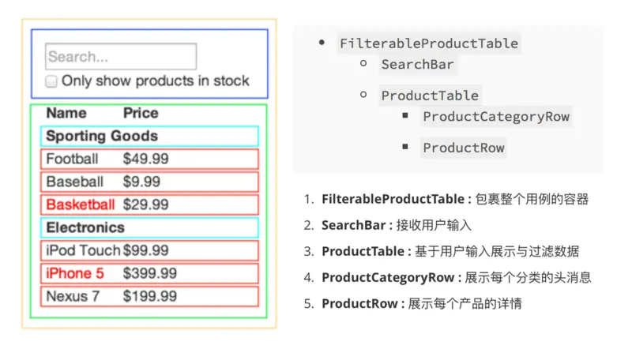This screenshot has width=632, height=364.
Task: Select the Sporting Goods category row
Action: pyautogui.click(x=149, y=136)
